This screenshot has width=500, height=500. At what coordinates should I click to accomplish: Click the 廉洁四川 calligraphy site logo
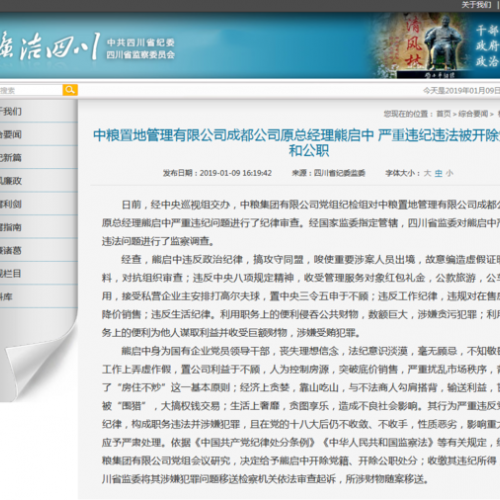click(x=50, y=47)
